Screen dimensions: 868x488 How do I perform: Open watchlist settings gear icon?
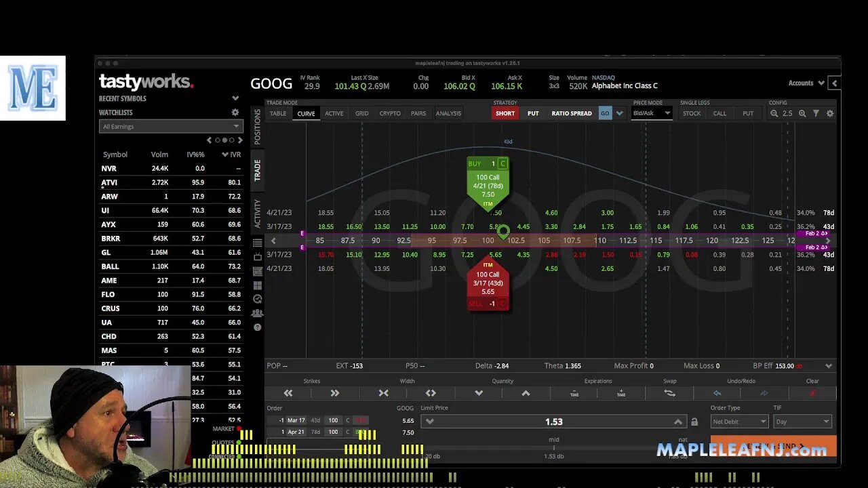235,113
